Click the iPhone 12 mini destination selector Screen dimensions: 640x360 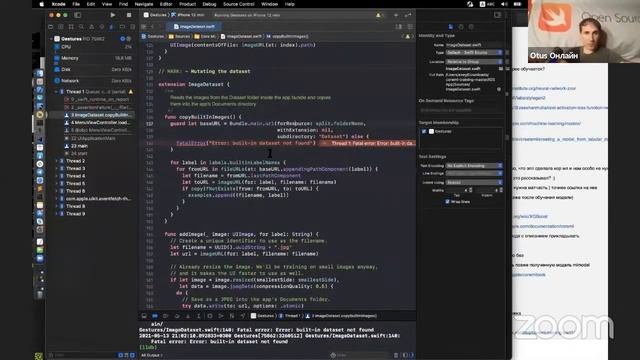pos(188,15)
